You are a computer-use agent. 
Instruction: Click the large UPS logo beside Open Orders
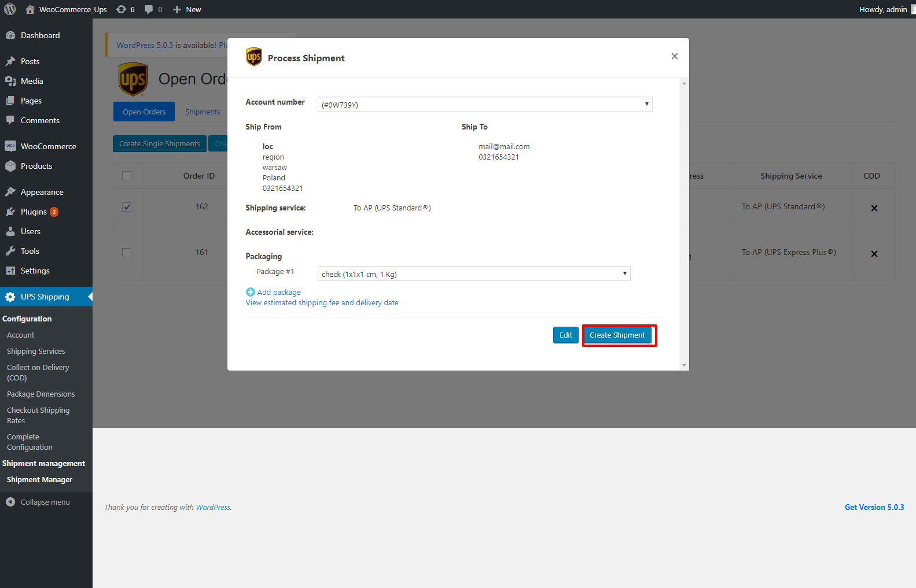(133, 79)
